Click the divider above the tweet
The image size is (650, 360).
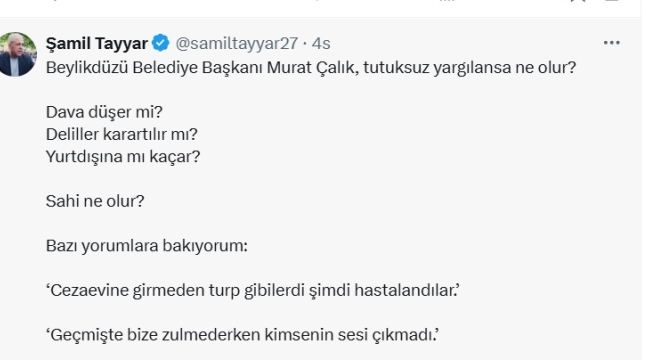pyautogui.click(x=321, y=17)
